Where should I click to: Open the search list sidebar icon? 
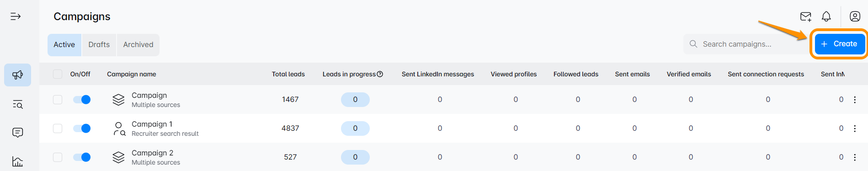pos(18,104)
